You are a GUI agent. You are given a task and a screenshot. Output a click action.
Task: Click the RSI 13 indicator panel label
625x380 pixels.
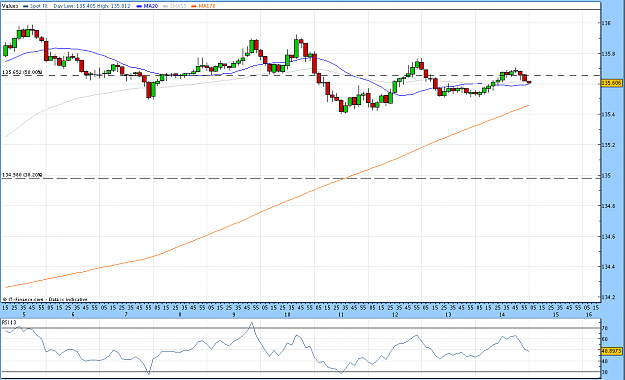[9, 322]
